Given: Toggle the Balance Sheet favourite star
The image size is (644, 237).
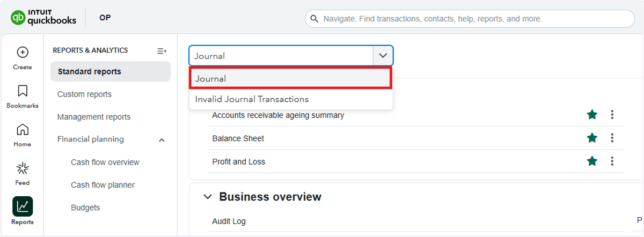Looking at the screenshot, I should click(x=592, y=138).
